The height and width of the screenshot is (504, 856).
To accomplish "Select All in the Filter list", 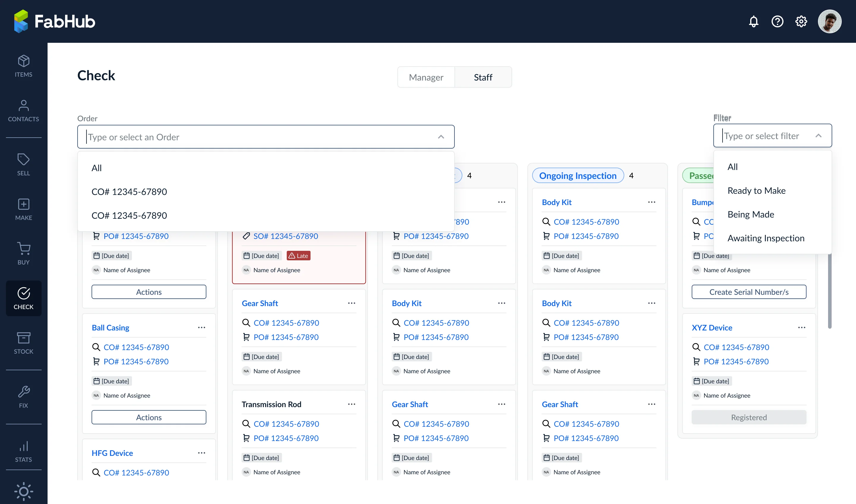I will click(772, 167).
